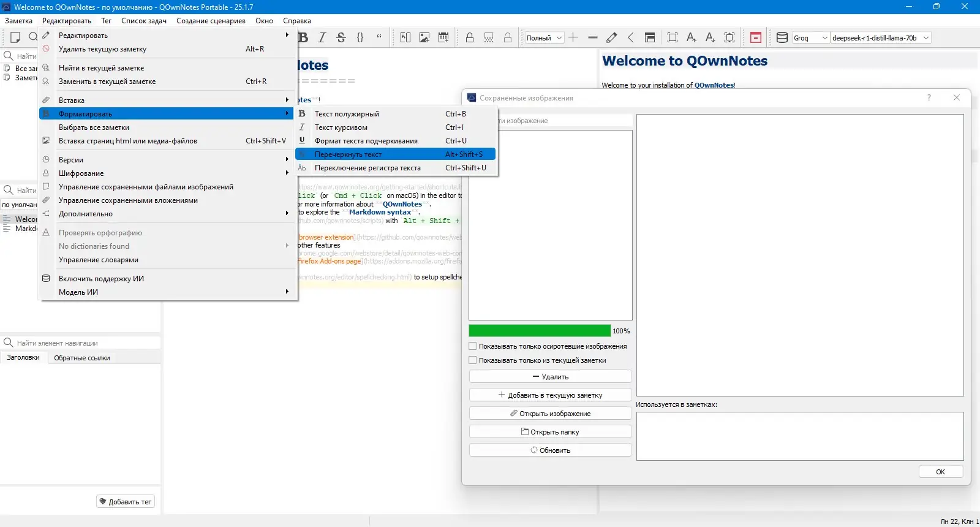Viewport: 980px width, 527px height.
Task: Click the 'Лн 22, Клн 1' status bar text
Action: 959,521
